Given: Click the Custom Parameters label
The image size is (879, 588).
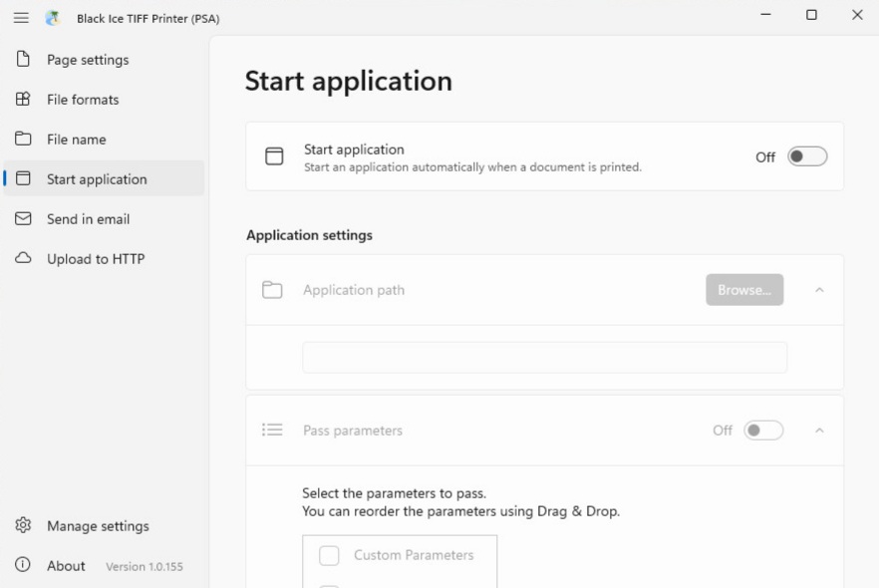Looking at the screenshot, I should pyautogui.click(x=414, y=555).
